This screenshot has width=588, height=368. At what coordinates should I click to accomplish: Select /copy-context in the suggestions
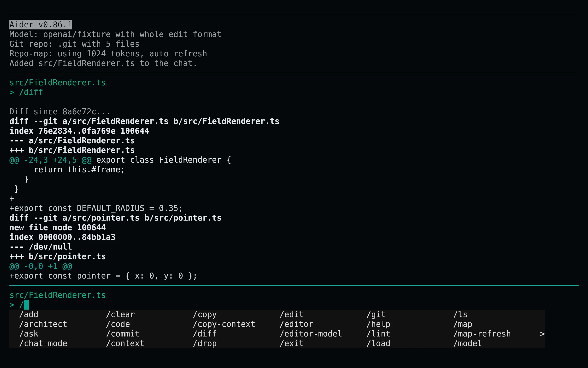tap(224, 324)
